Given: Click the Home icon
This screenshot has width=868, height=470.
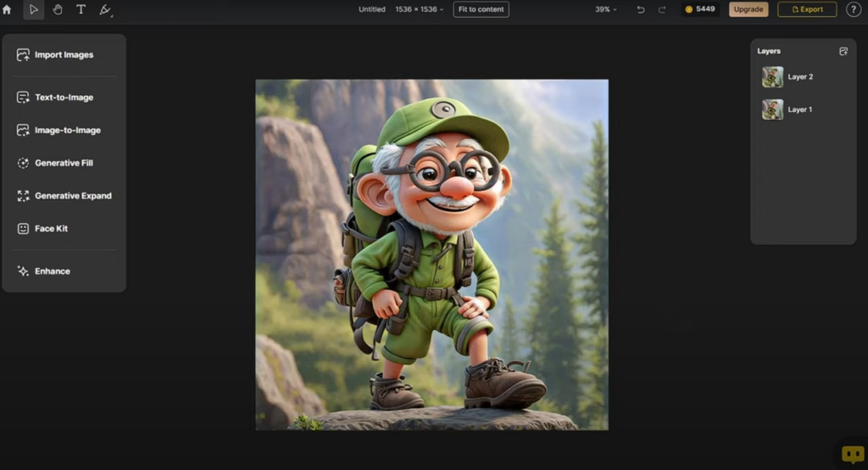Looking at the screenshot, I should pos(7,10).
